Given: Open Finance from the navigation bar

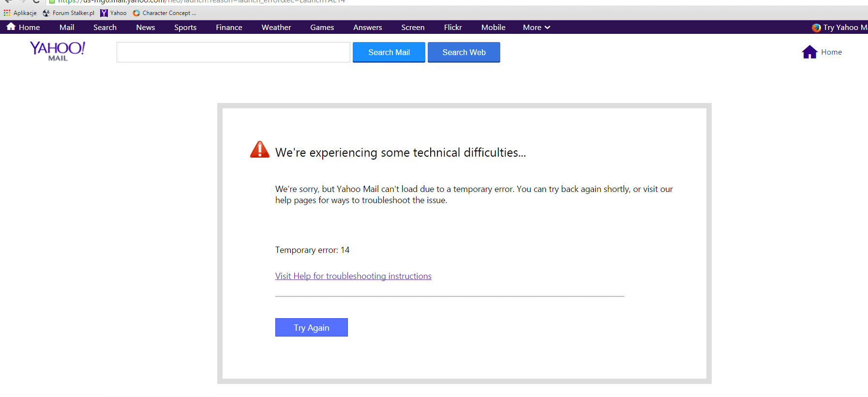Looking at the screenshot, I should pos(229,27).
